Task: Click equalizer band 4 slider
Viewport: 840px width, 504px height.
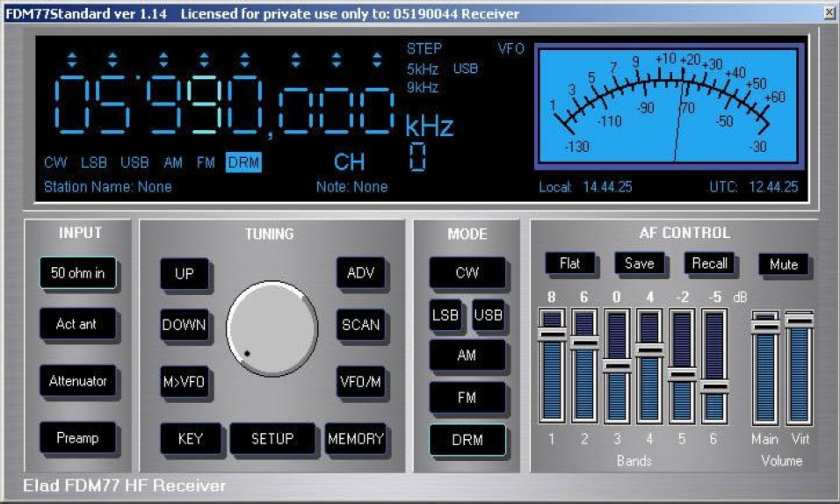Action: tap(650, 366)
